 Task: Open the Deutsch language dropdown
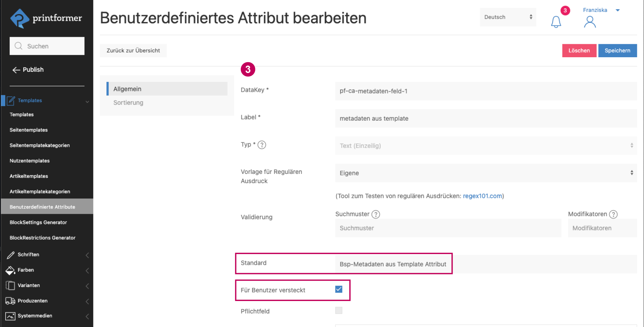(508, 17)
